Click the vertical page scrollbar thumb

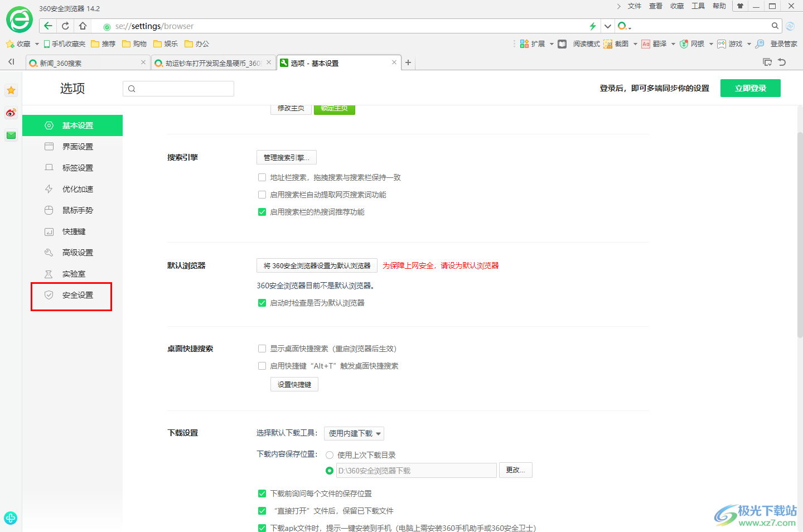coord(800,234)
